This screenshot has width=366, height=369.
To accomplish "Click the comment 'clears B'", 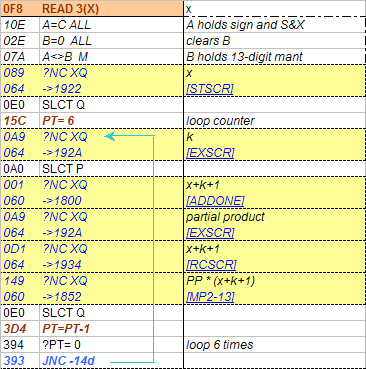I will [x=208, y=41].
